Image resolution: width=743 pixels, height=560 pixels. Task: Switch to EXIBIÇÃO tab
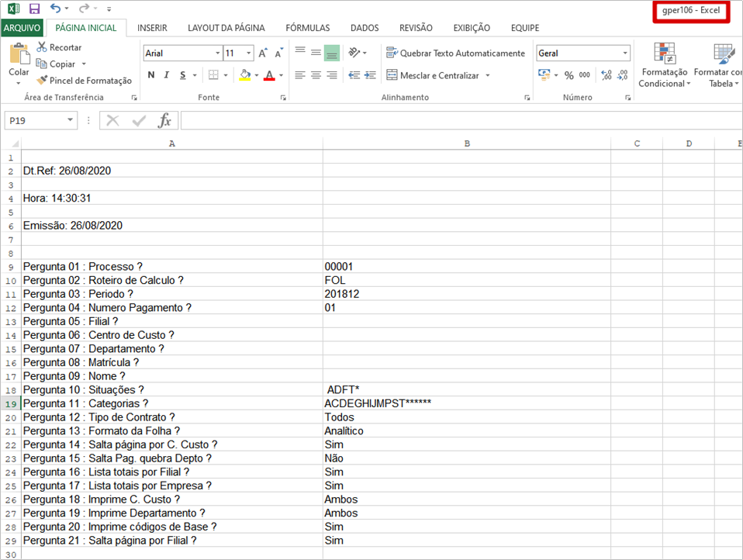click(x=472, y=28)
